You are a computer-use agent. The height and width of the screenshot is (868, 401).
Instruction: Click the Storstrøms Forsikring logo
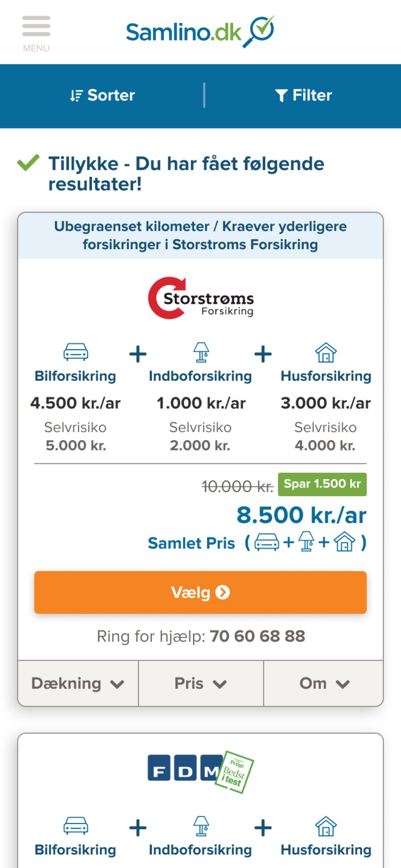[200, 298]
